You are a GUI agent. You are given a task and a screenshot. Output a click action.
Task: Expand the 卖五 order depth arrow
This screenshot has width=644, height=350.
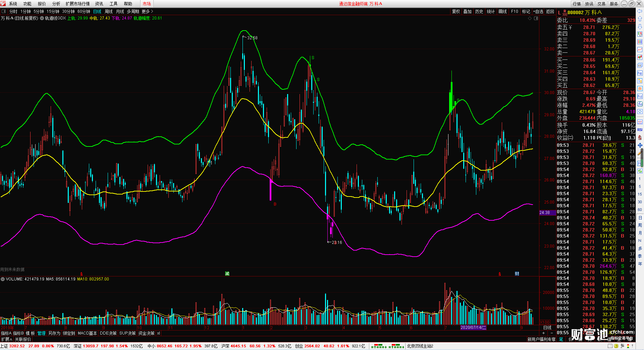pyautogui.click(x=571, y=28)
